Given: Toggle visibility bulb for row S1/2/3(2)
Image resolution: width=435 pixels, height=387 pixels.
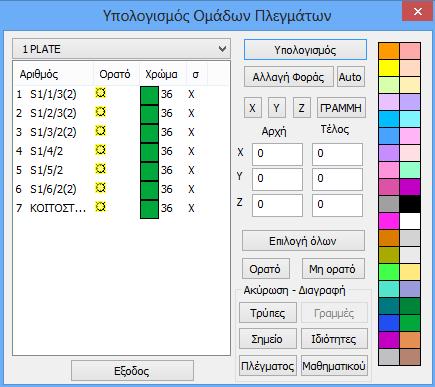Looking at the screenshot, I should (x=100, y=112).
